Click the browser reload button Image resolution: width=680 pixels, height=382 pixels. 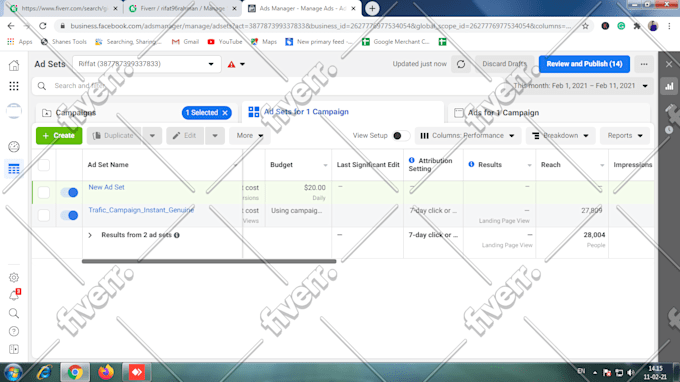(42, 26)
